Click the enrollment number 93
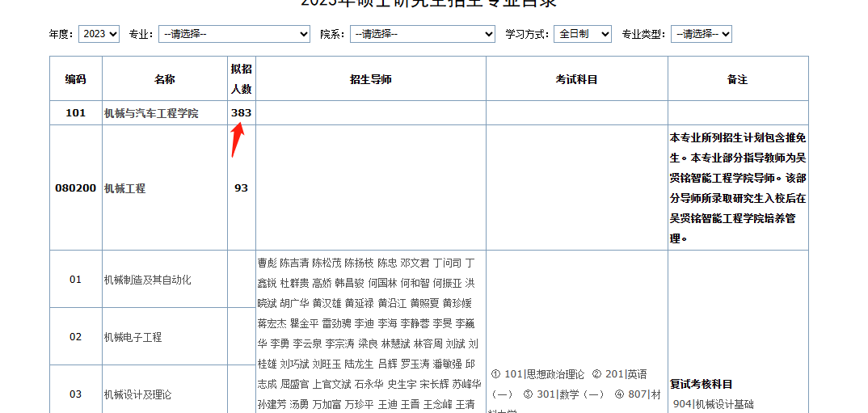 pos(241,188)
